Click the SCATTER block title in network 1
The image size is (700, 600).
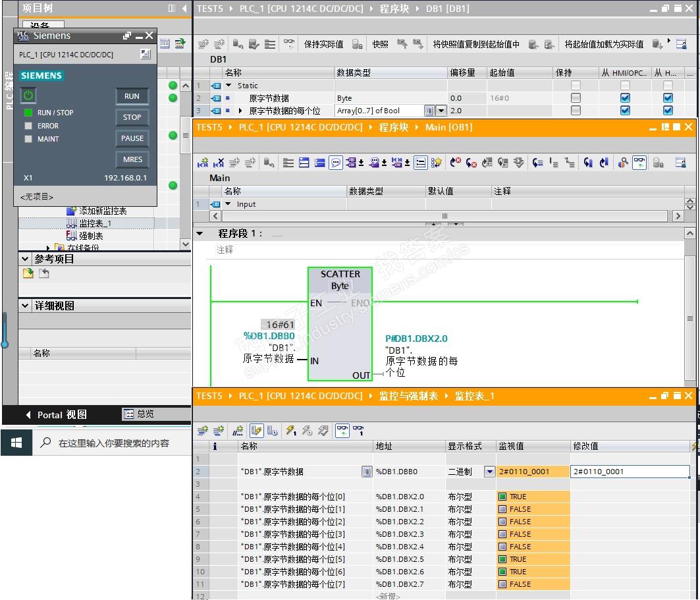click(x=340, y=274)
